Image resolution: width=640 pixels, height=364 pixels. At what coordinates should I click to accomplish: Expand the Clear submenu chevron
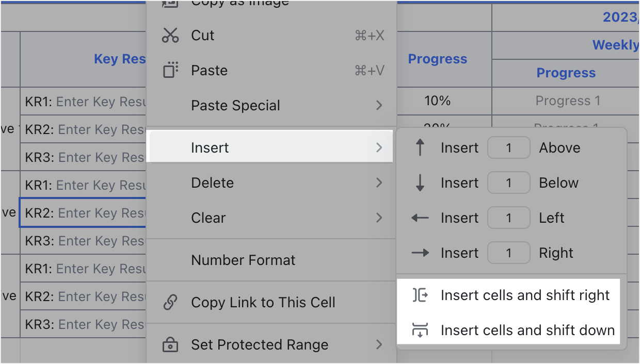point(380,218)
